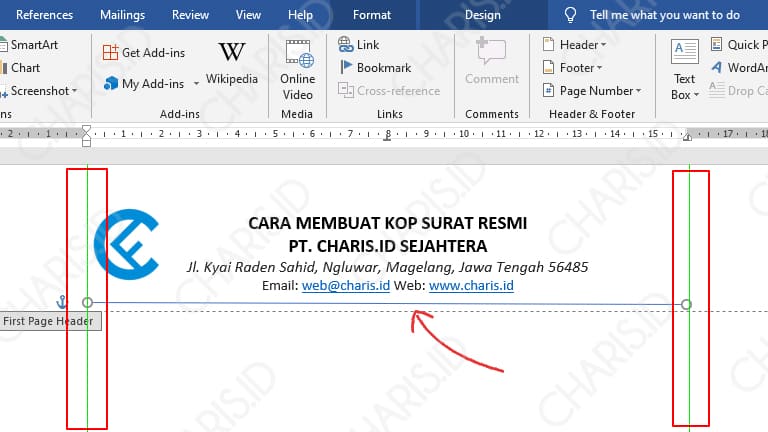Open the Screenshot dropdown
This screenshot has height=432, width=768.
click(39, 91)
